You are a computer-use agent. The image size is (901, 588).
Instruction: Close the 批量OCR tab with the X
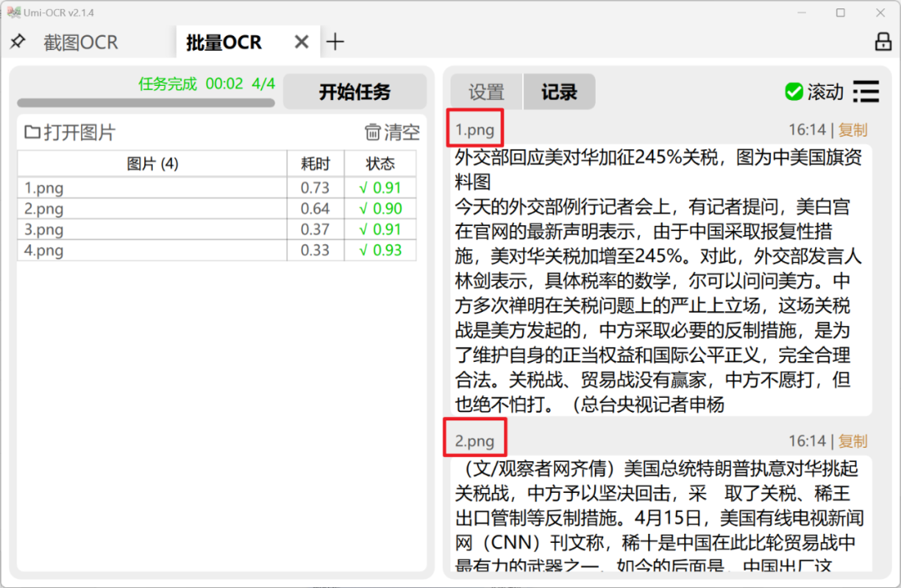[x=301, y=41]
